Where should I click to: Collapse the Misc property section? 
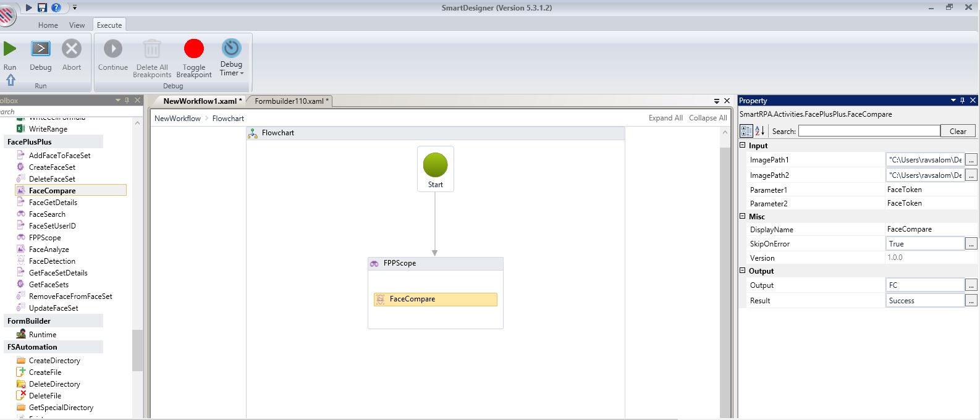point(743,216)
